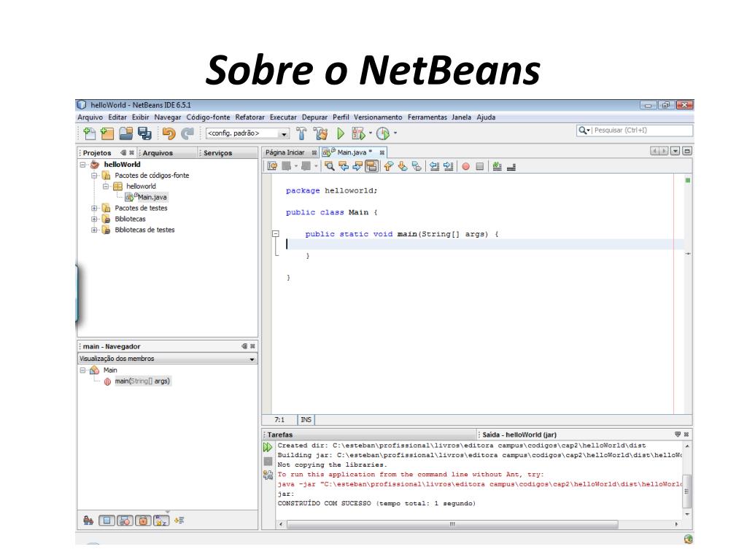Image resolution: width=747 pixels, height=560 pixels.
Task: Click the New Project toolbar icon
Action: 107,134
